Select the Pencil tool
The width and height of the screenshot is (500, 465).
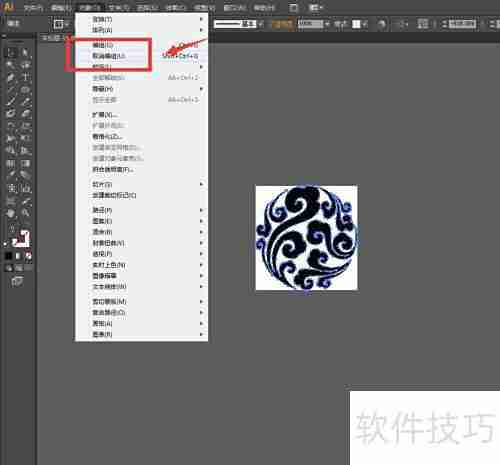coord(25,102)
